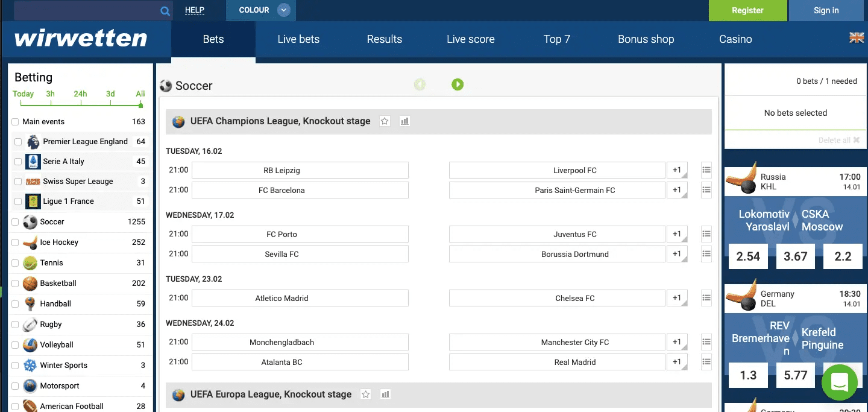Open the Results tab
This screenshot has width=868, height=412.
point(385,39)
